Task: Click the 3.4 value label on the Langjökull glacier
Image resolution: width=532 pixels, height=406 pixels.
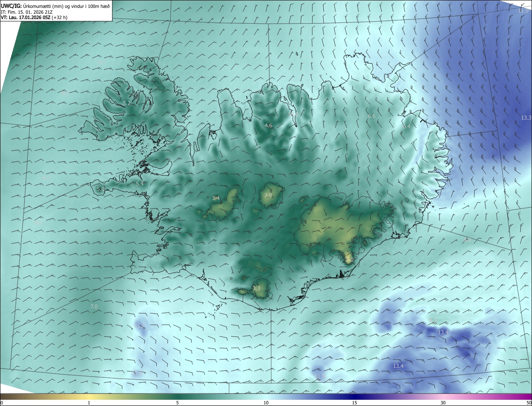Action: pyautogui.click(x=216, y=198)
